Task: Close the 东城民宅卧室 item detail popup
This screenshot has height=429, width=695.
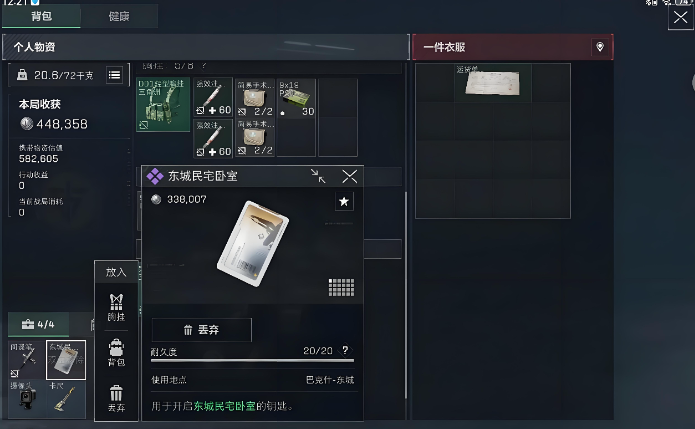Action: [x=350, y=176]
